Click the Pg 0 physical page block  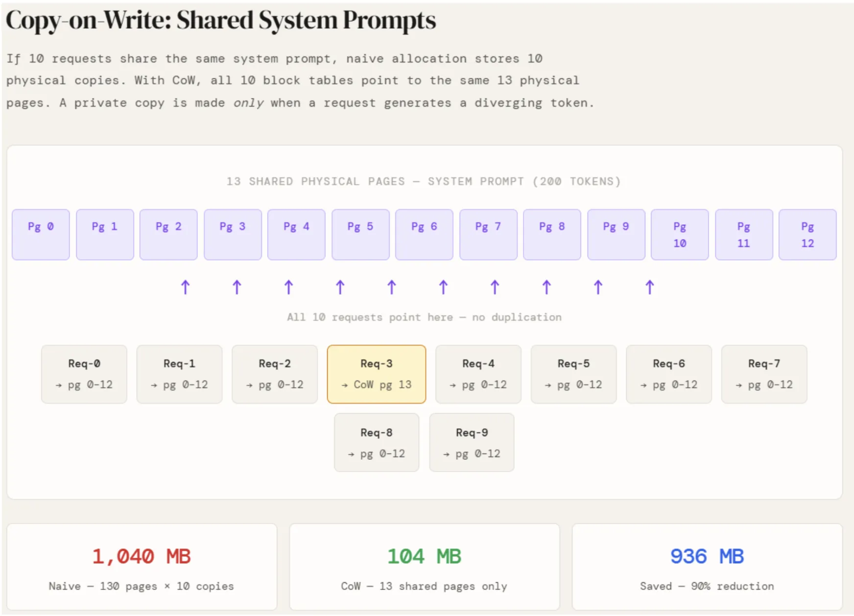(x=41, y=235)
